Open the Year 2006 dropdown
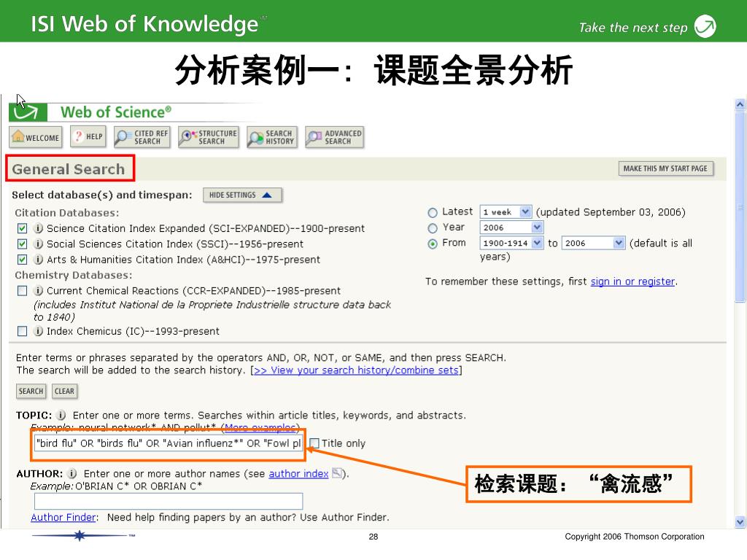Image resolution: width=747 pixels, height=560 pixels. [x=511, y=227]
